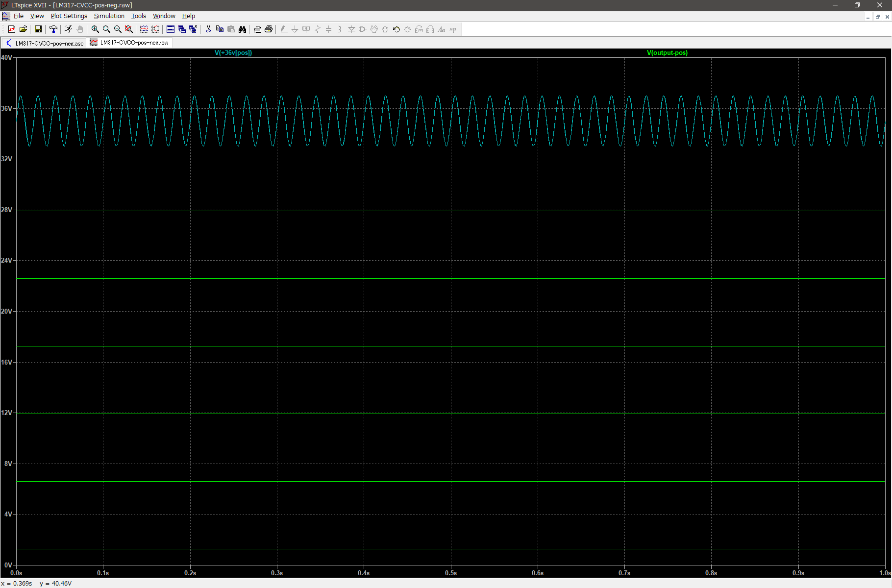This screenshot has height=588, width=892.
Task: Minimize the inner plot document window
Action: [x=868, y=17]
